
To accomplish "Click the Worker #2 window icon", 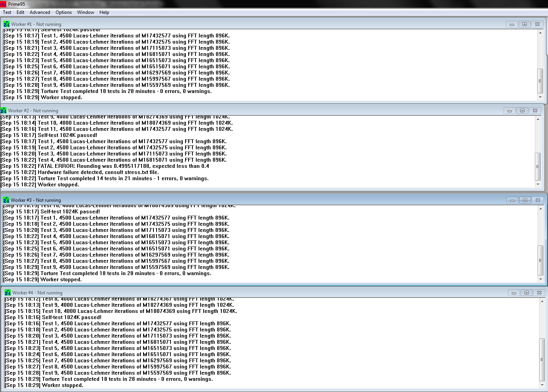I will (3, 110).
